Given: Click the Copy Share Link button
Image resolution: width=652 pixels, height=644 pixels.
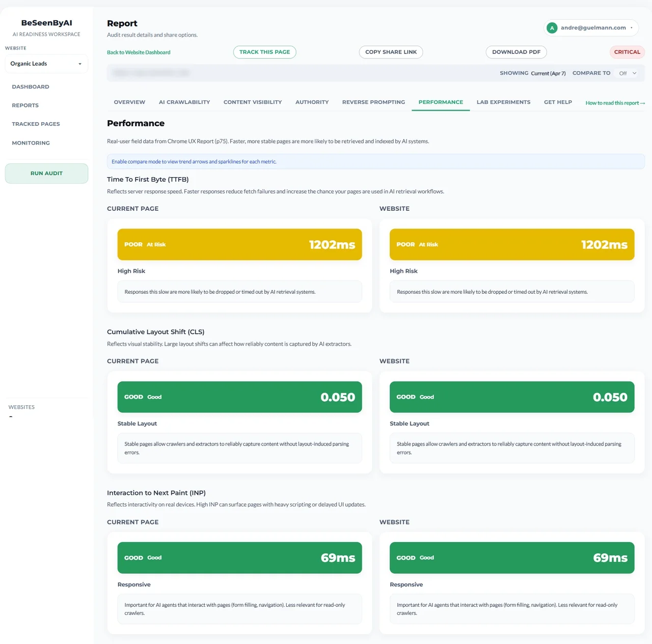Looking at the screenshot, I should (391, 52).
